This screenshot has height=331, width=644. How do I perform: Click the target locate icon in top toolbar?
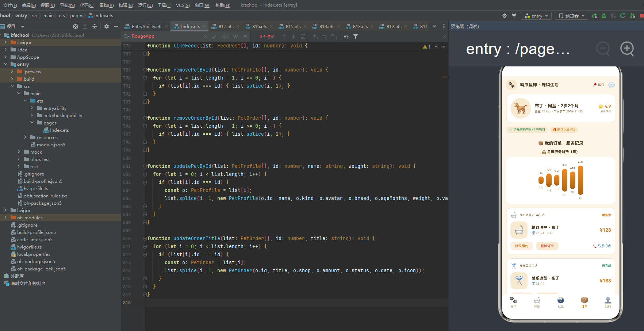505,16
